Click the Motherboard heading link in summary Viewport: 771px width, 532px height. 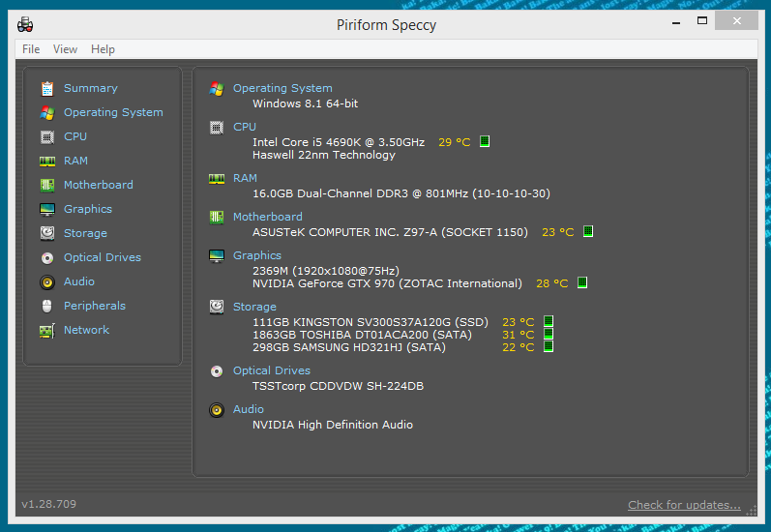268,217
